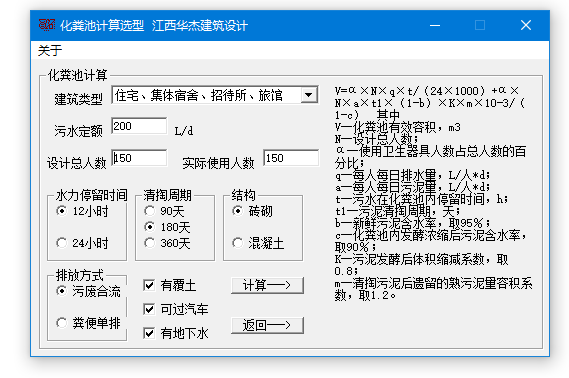The width and height of the screenshot is (569, 378).
Task: Click the text 'K—污泥发酵后体积缩减系数'
Action: pos(409,259)
